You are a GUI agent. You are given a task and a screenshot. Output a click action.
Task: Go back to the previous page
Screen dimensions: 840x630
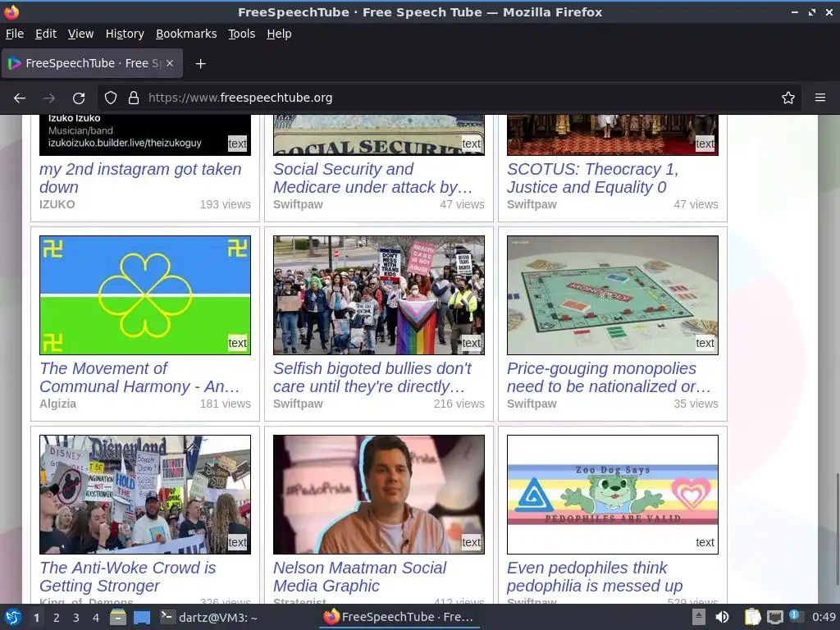point(20,98)
